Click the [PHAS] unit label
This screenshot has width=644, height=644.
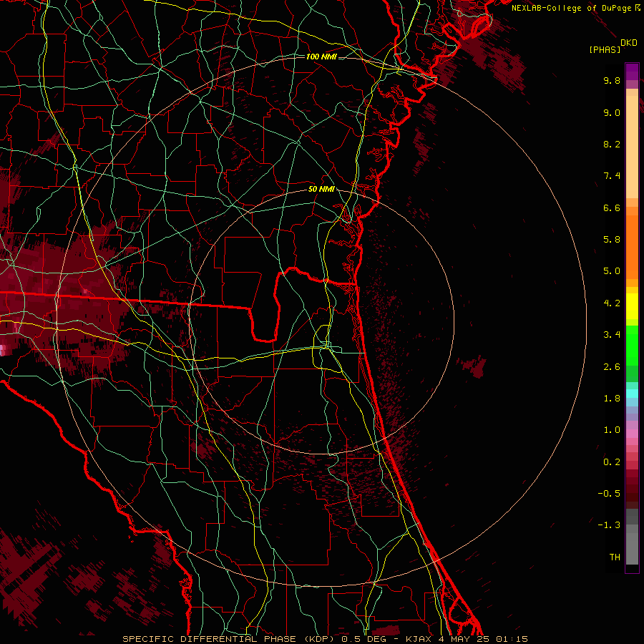point(605,49)
